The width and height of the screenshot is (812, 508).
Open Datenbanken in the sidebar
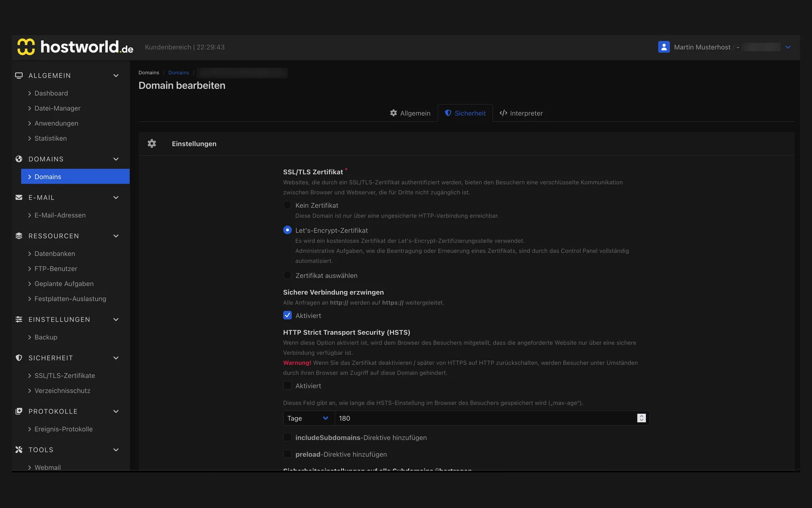(55, 254)
